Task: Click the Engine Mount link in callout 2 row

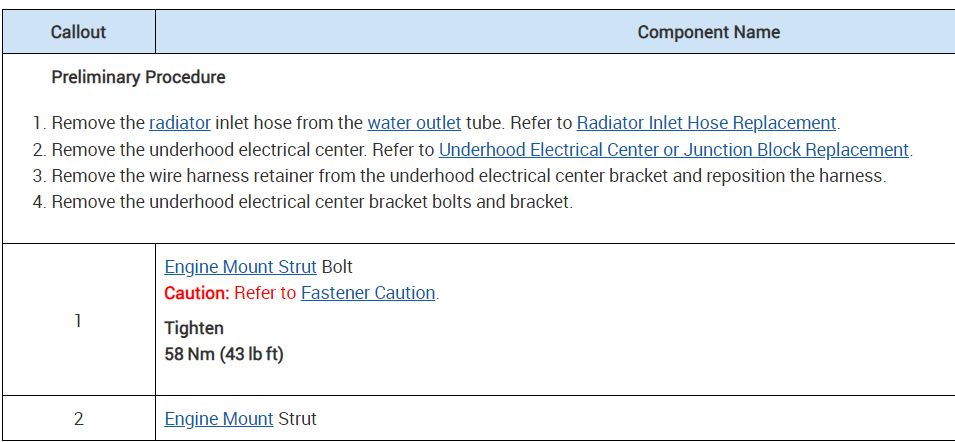Action: coord(219,419)
